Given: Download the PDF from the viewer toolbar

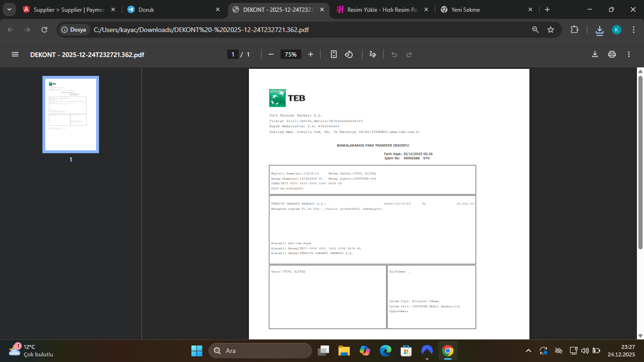Looking at the screenshot, I should coord(595,54).
